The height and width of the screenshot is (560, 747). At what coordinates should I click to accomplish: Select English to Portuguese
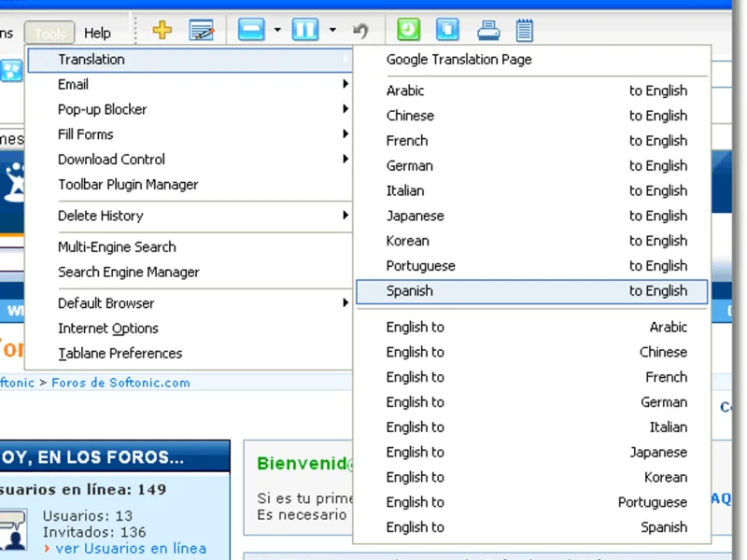531,502
